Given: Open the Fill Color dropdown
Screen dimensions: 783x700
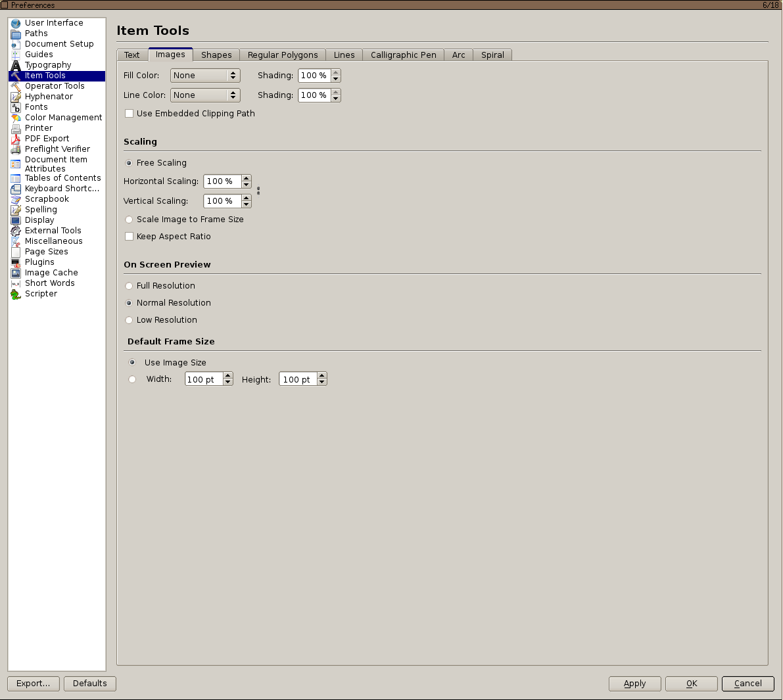Looking at the screenshot, I should pyautogui.click(x=205, y=76).
